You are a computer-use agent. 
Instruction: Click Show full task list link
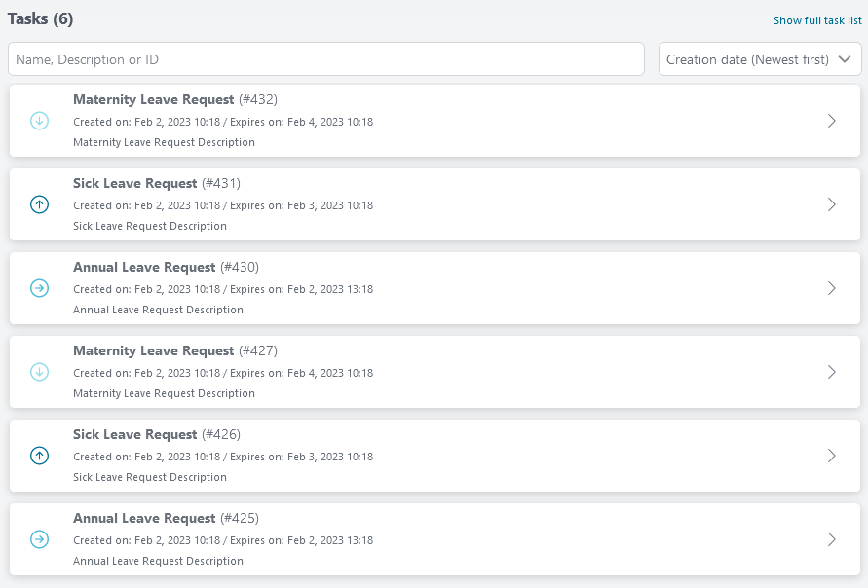click(817, 20)
